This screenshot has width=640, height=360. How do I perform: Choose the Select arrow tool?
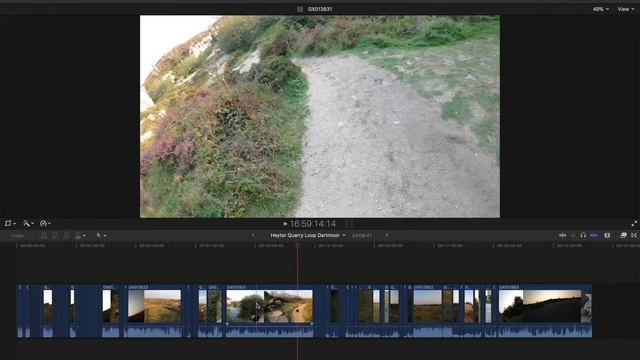point(98,236)
